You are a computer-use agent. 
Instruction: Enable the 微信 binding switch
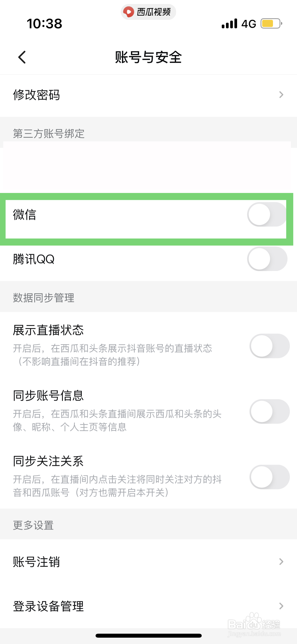267,214
